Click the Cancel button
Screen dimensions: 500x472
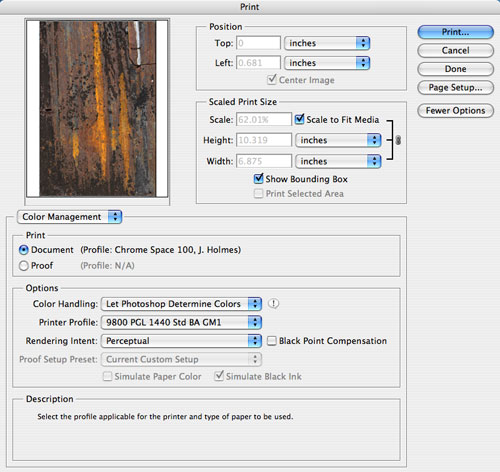456,50
